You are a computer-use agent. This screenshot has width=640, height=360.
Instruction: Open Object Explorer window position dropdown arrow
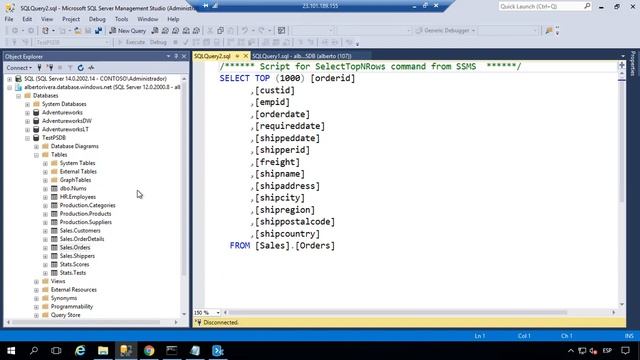168,56
